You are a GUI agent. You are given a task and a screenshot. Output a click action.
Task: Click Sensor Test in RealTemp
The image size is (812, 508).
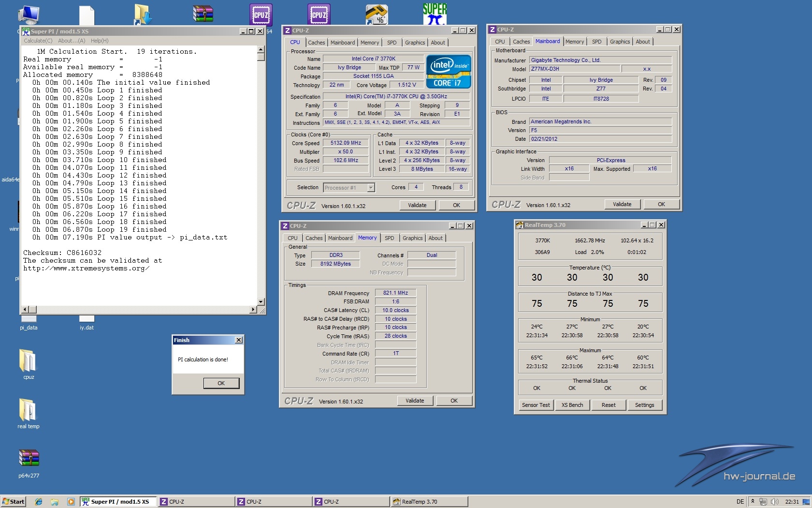pos(536,405)
